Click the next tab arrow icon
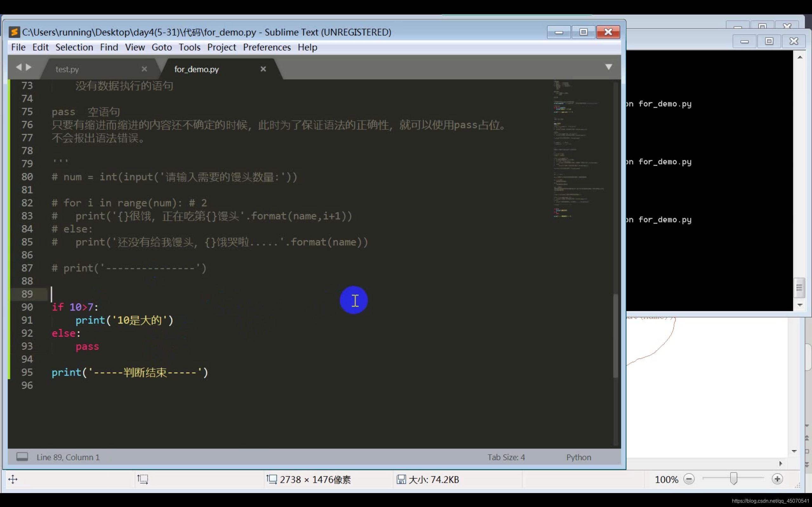812x507 pixels. 29,67
